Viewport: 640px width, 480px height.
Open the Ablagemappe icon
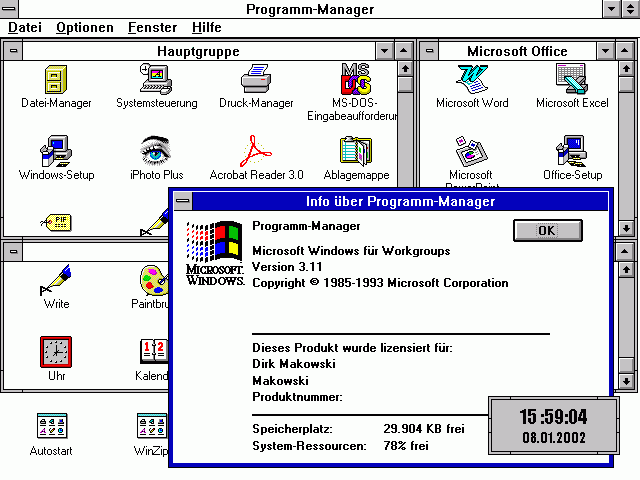(x=356, y=152)
